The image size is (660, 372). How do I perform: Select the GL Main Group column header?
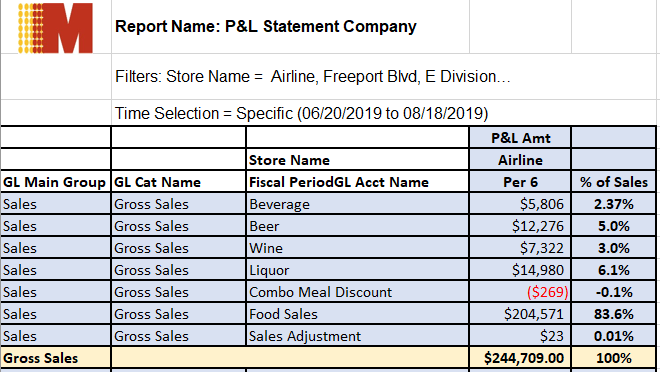[55, 182]
